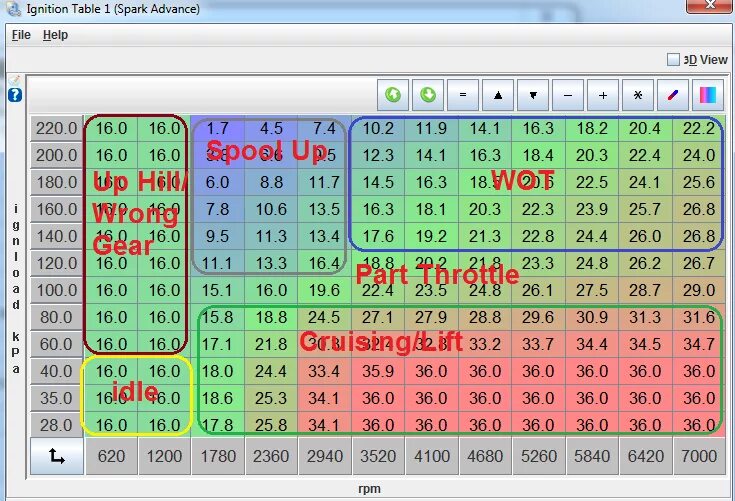Select the 2940 rpm bin header
This screenshot has width=735, height=501.
pos(325,456)
